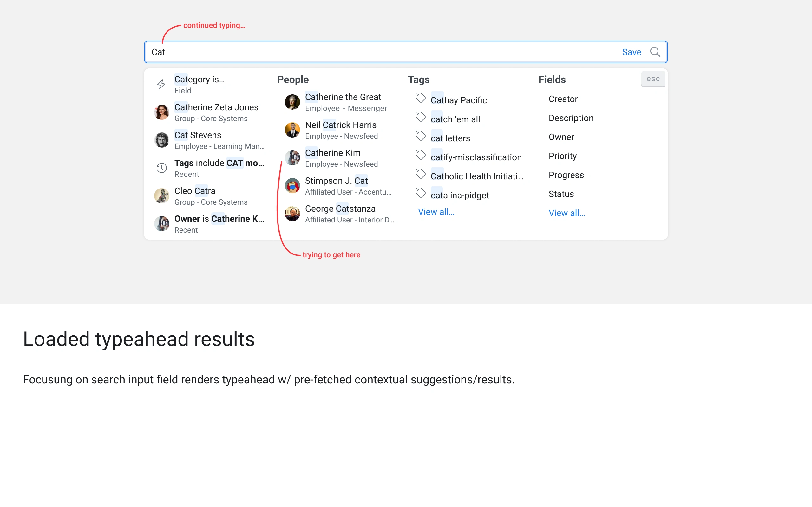Pick the catch 'em all tag

[x=455, y=119]
